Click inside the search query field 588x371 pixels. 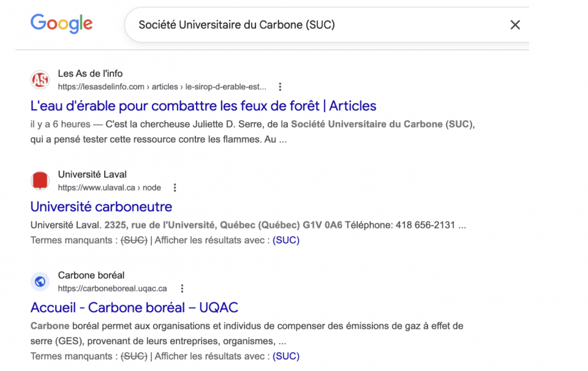306,25
